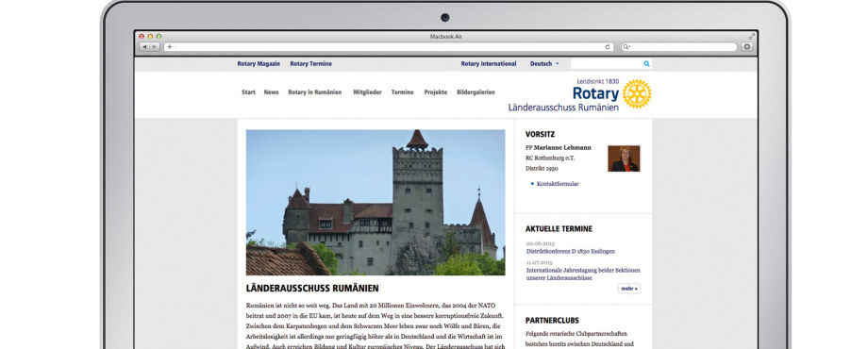Screen dimensions: 868x349
Task: Click Marianne Lehmann's portrait photo
Action: [624, 158]
